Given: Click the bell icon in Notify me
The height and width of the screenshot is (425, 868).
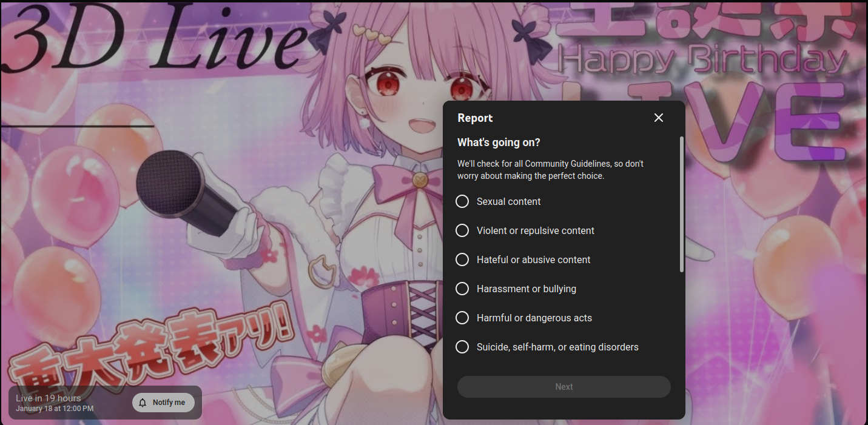Looking at the screenshot, I should (x=143, y=403).
